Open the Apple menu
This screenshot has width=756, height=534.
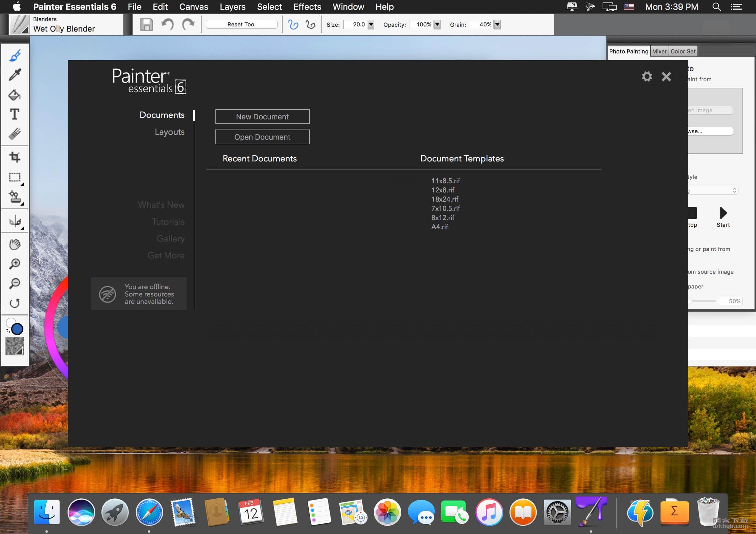[x=17, y=6]
